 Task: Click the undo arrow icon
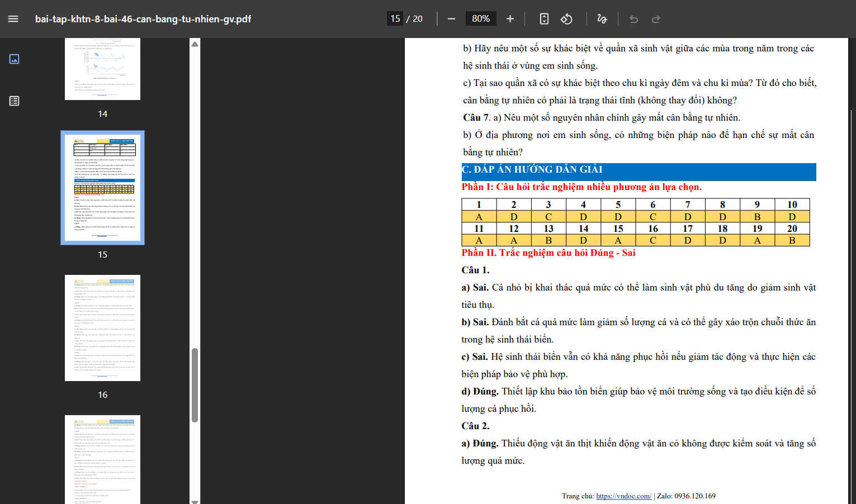[633, 19]
